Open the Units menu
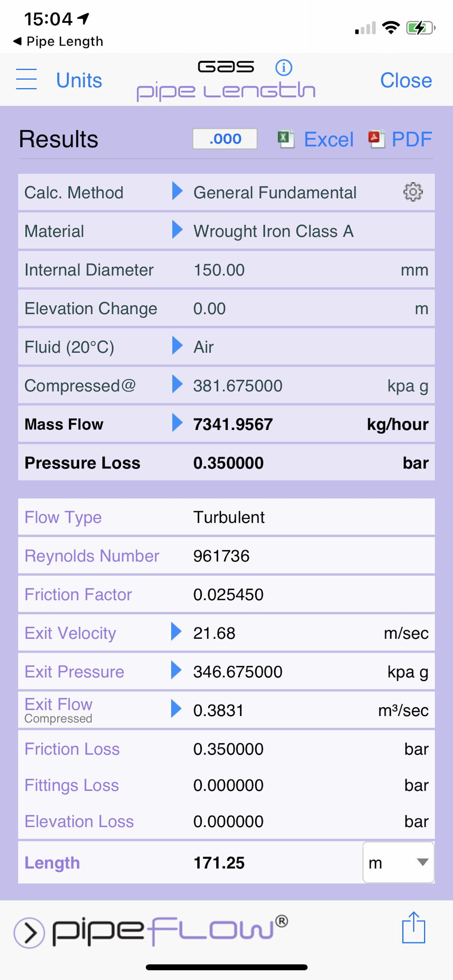The height and width of the screenshot is (980, 453). click(79, 80)
